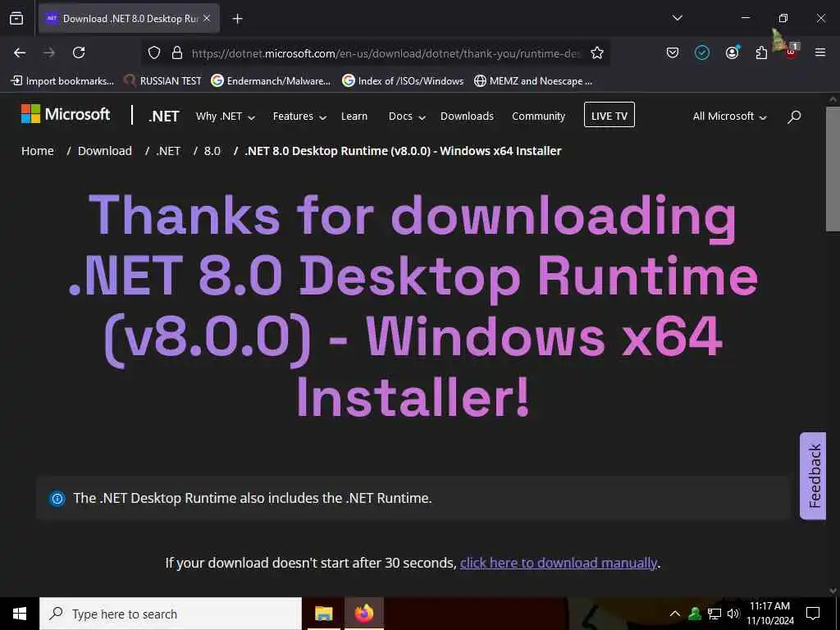Click the info icon in runtime notice
Viewport: 840px width, 630px height.
pos(57,499)
